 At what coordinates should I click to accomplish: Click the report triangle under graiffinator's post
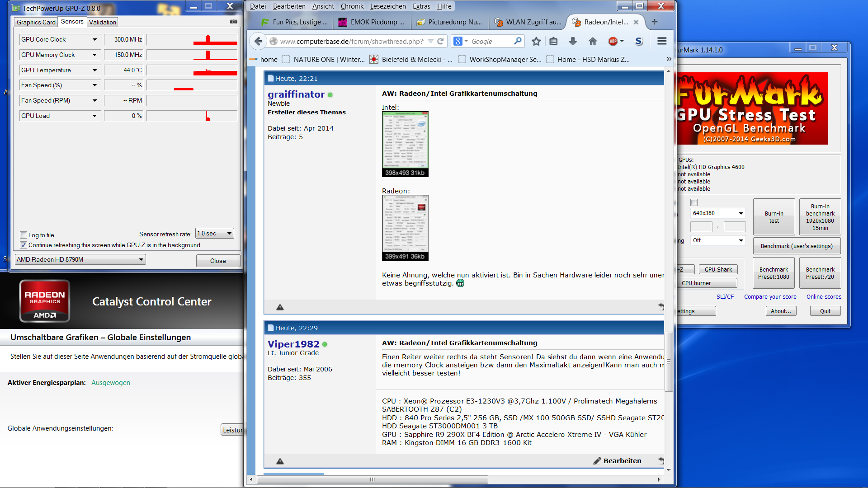[280, 307]
